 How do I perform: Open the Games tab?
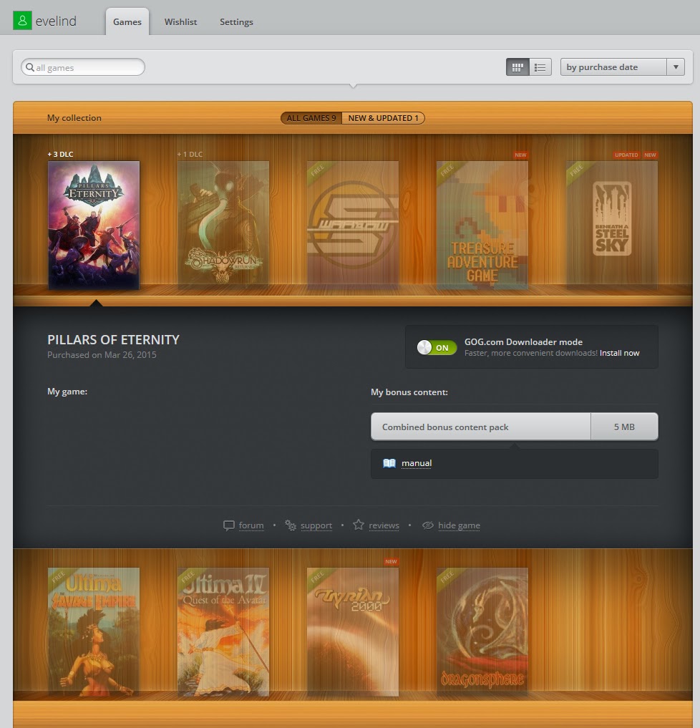(127, 21)
